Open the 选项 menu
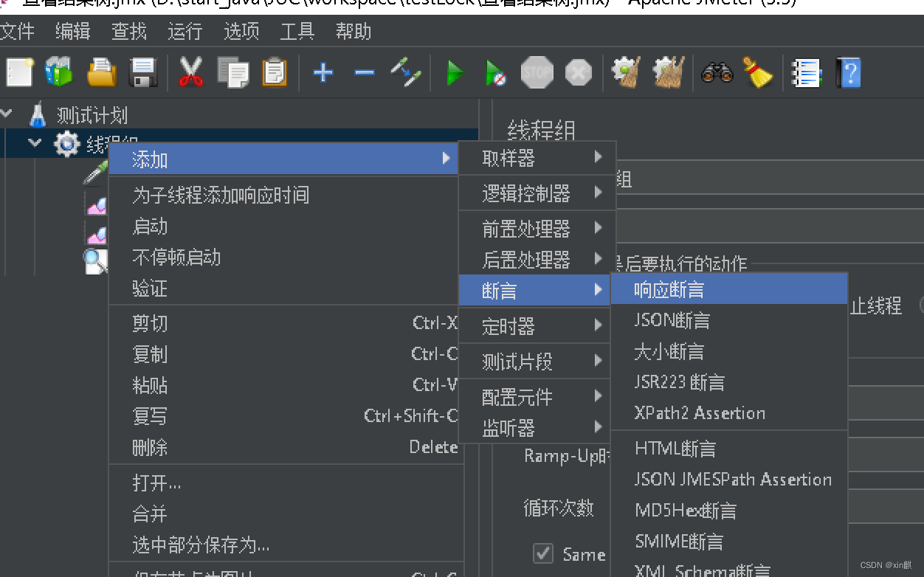This screenshot has height=577, width=924. [x=240, y=31]
